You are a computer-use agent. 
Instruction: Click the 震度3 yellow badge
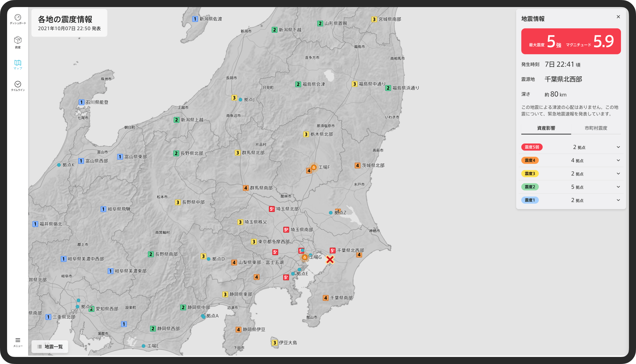click(x=530, y=174)
